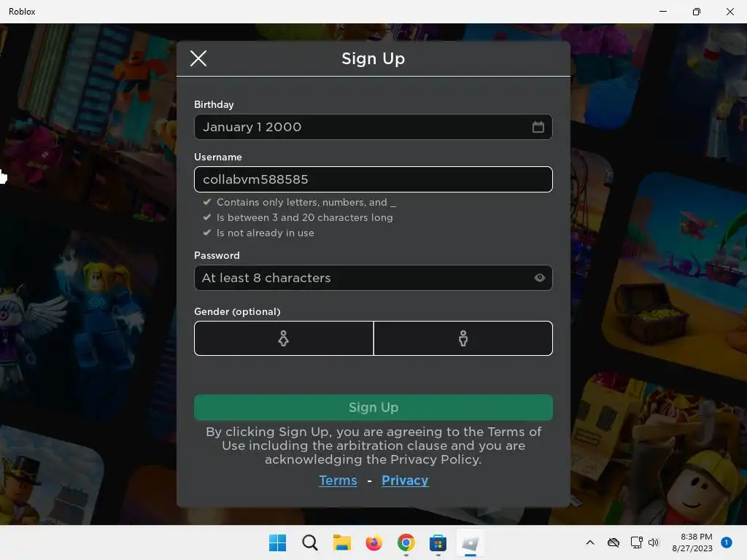Minimize the Roblox window
This screenshot has width=747, height=560.
click(x=662, y=12)
